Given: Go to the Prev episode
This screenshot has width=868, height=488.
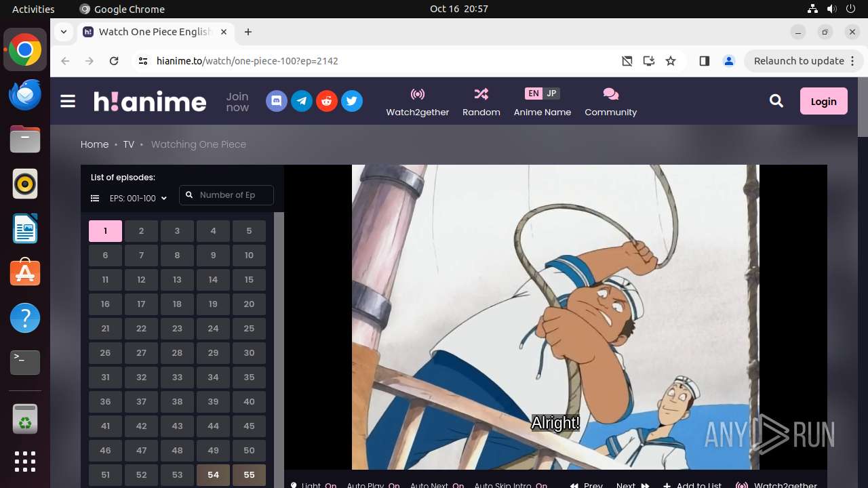Looking at the screenshot, I should [x=587, y=485].
